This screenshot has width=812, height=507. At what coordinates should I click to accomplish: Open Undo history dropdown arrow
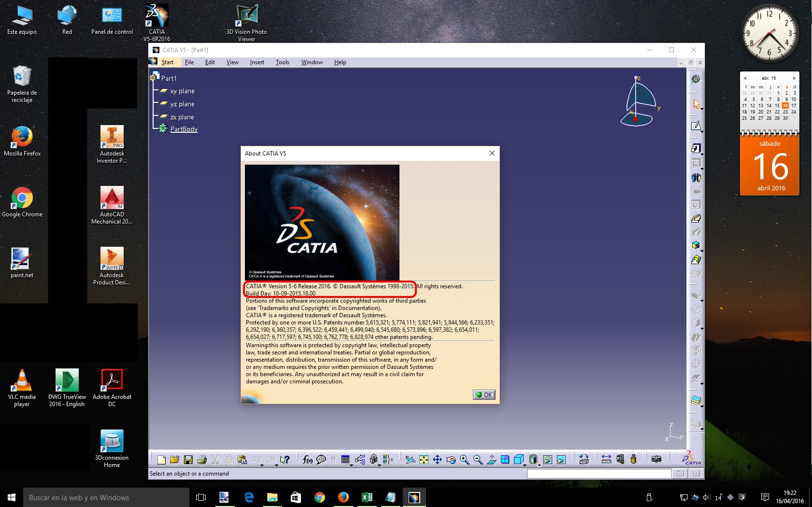tap(262, 465)
